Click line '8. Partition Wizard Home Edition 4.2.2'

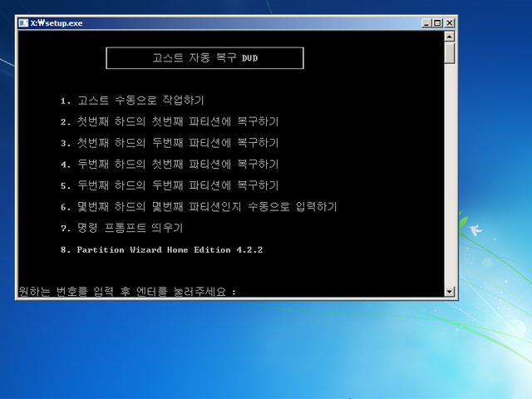161,250
